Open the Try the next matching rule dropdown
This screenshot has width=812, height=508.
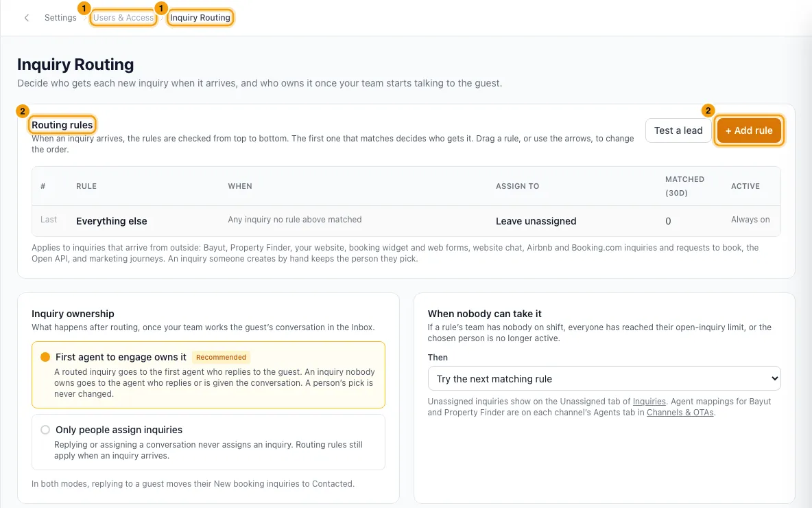(604, 378)
